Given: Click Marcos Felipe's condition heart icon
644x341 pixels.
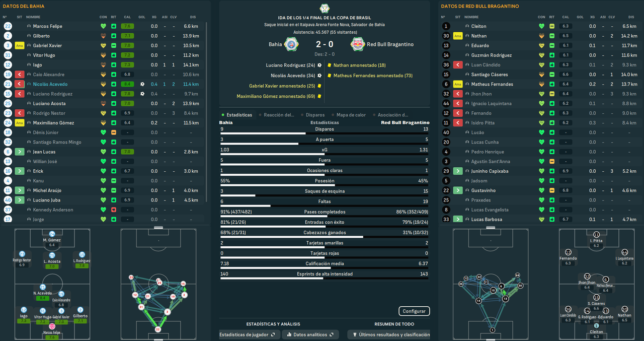Looking at the screenshot, I should tap(104, 26).
